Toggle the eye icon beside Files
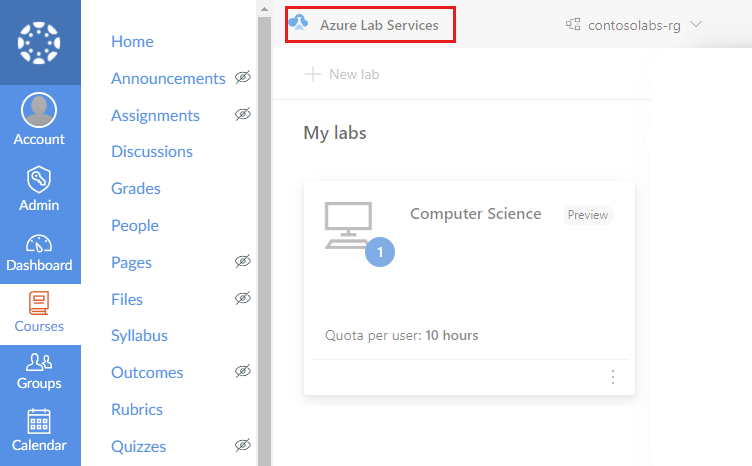Image resolution: width=752 pixels, height=466 pixels. point(242,299)
